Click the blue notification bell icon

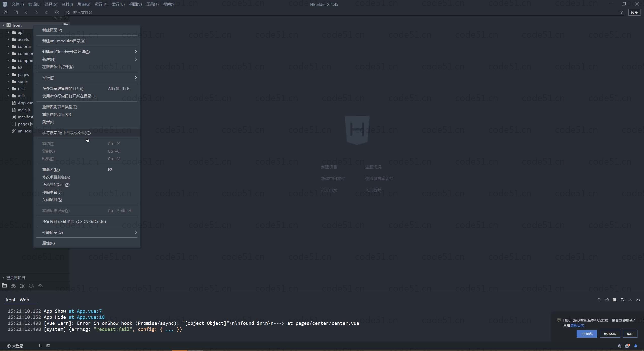(635, 346)
